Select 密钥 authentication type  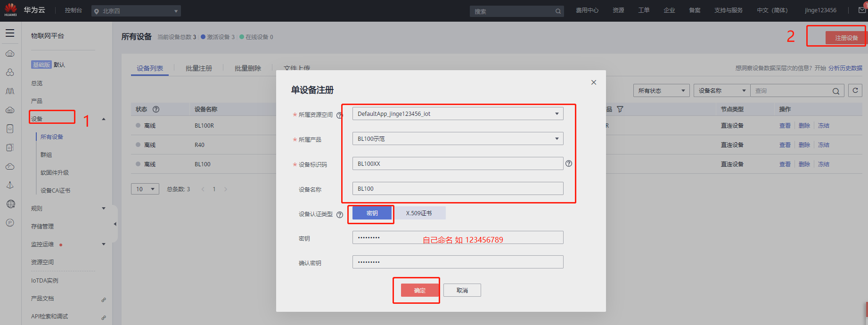tap(372, 213)
